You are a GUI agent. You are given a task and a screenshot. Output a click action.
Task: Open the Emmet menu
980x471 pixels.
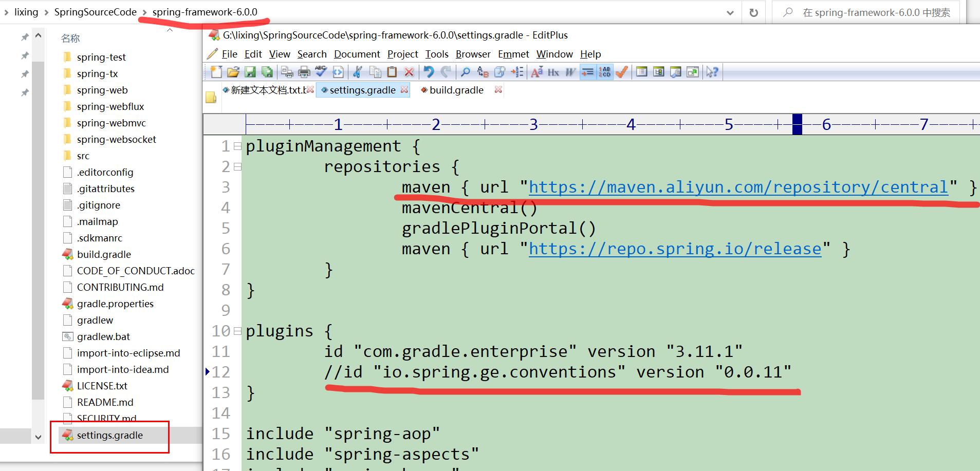tap(513, 54)
